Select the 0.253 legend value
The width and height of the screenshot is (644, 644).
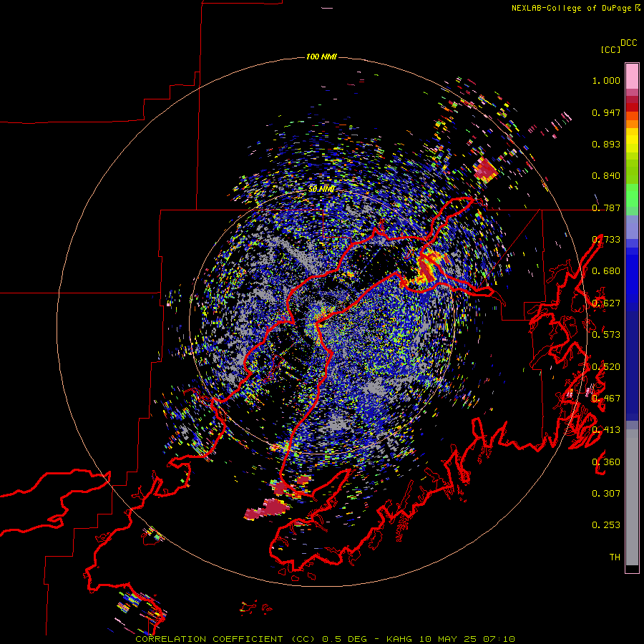(606, 525)
